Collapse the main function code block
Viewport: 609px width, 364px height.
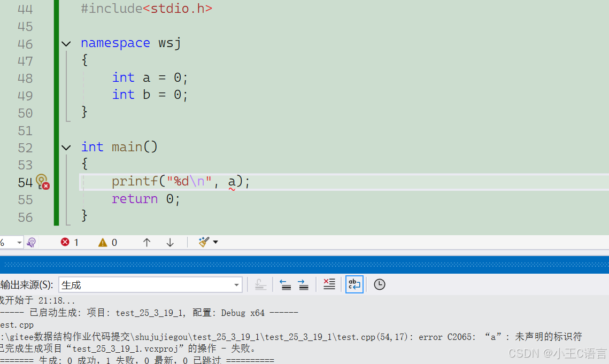click(x=66, y=148)
